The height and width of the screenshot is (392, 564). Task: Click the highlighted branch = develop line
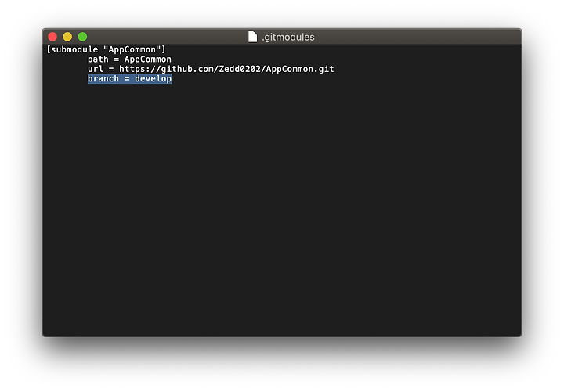tap(129, 79)
